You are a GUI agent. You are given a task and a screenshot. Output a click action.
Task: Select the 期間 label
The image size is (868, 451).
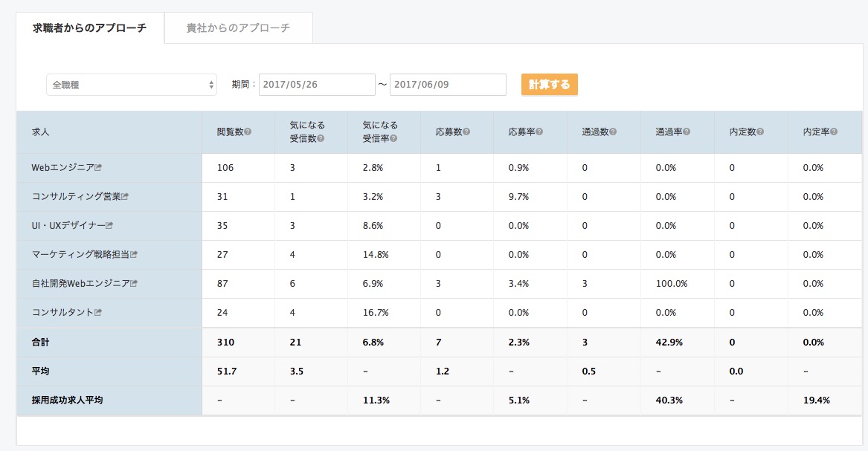pyautogui.click(x=243, y=85)
